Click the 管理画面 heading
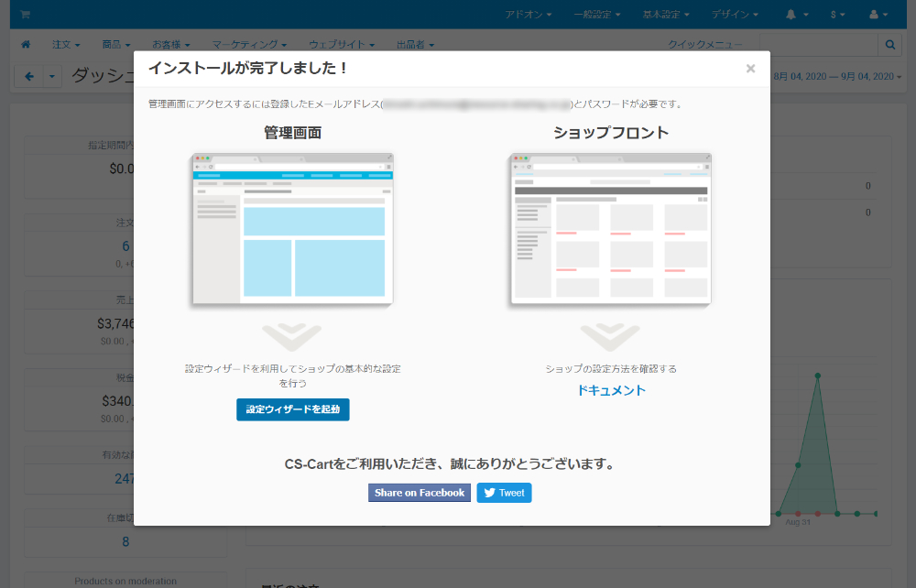The image size is (916, 588). click(293, 133)
